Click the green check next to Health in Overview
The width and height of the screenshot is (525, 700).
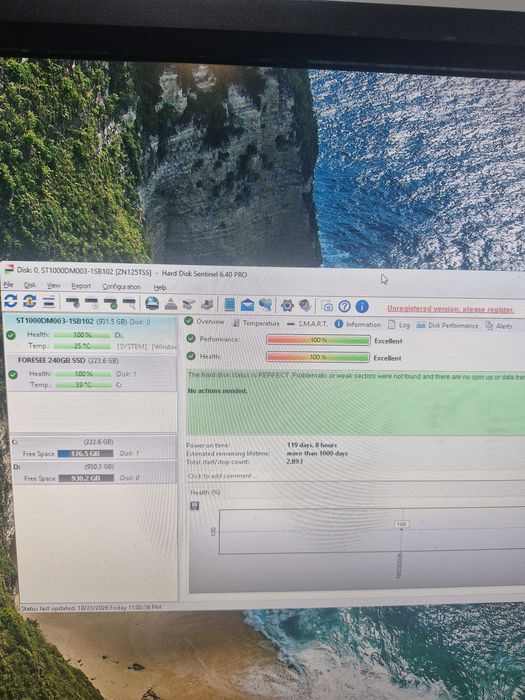(191, 356)
